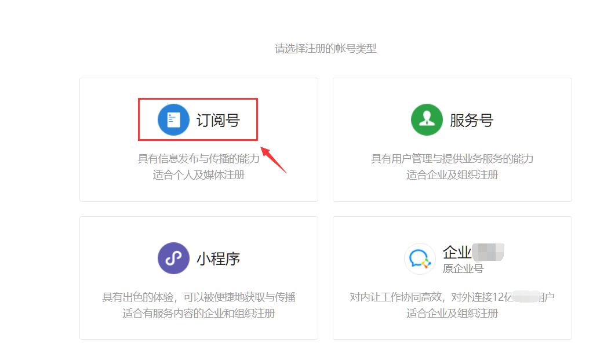The width and height of the screenshot is (611, 364).
Task: Click the enterprise chat bubble icon
Action: click(x=420, y=259)
